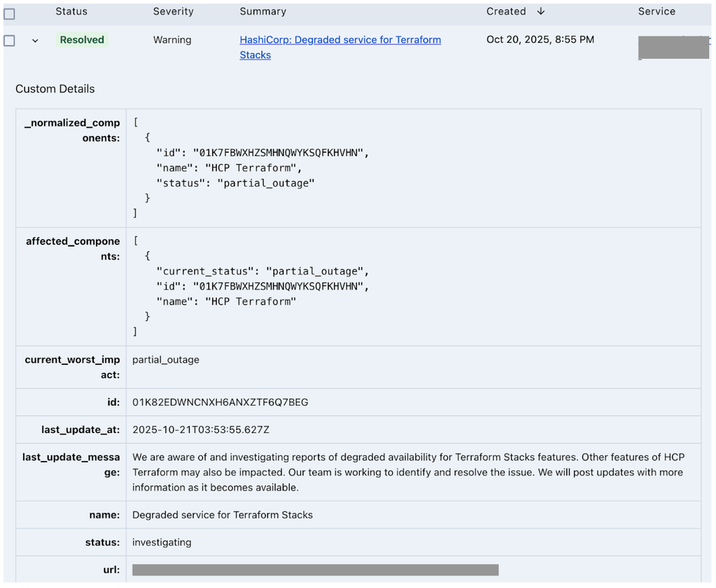This screenshot has width=716, height=588.
Task: Sort by the Severity column header
Action: [173, 11]
